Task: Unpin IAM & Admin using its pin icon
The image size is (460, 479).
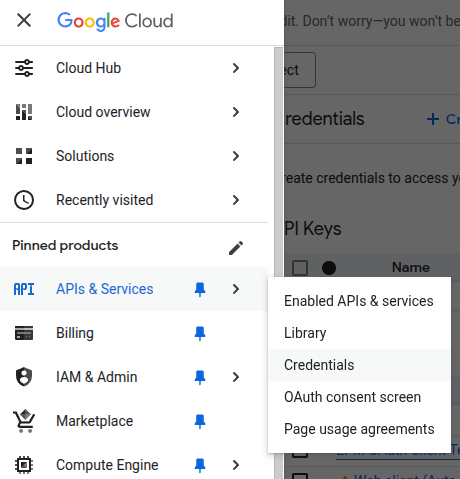Action: pyautogui.click(x=200, y=377)
